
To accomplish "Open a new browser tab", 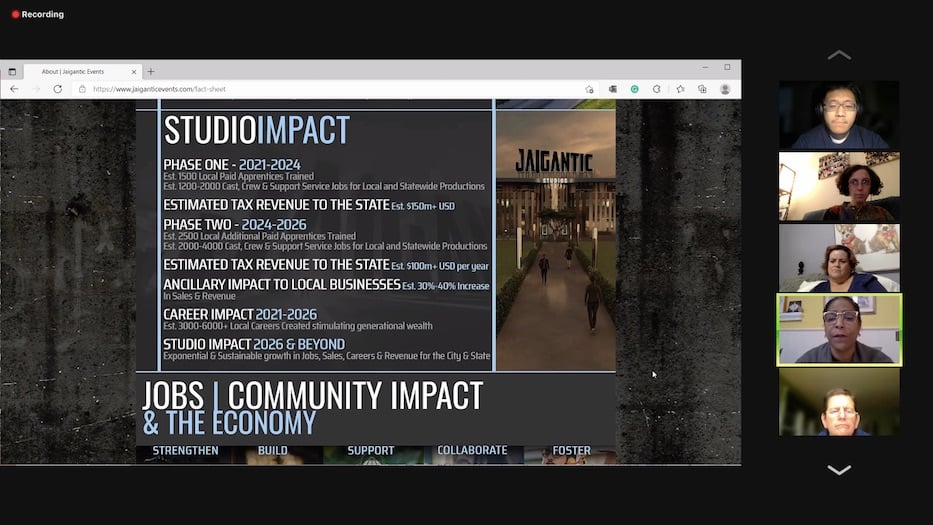I will click(x=151, y=71).
